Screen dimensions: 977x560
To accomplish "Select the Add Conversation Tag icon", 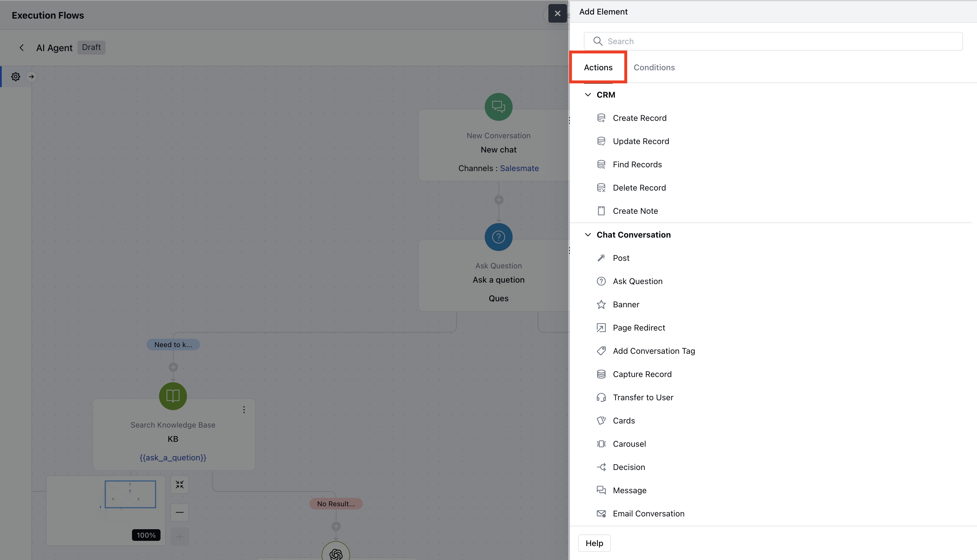I will click(x=601, y=351).
